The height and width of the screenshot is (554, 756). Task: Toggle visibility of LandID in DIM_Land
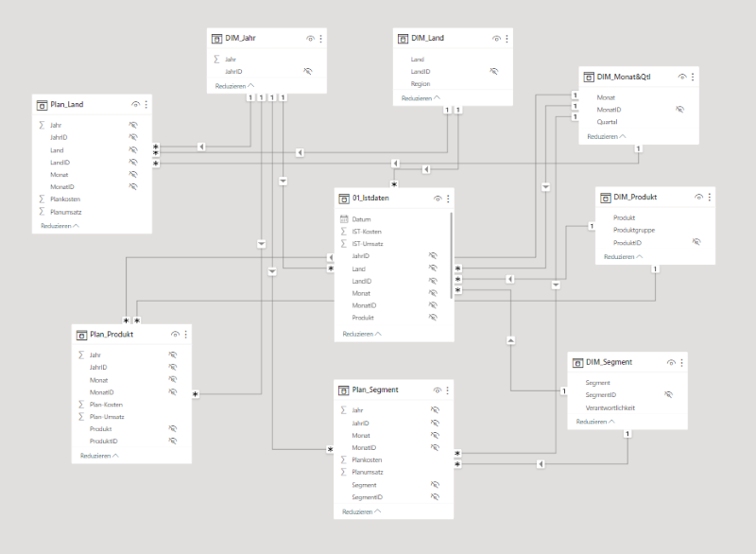click(x=493, y=71)
